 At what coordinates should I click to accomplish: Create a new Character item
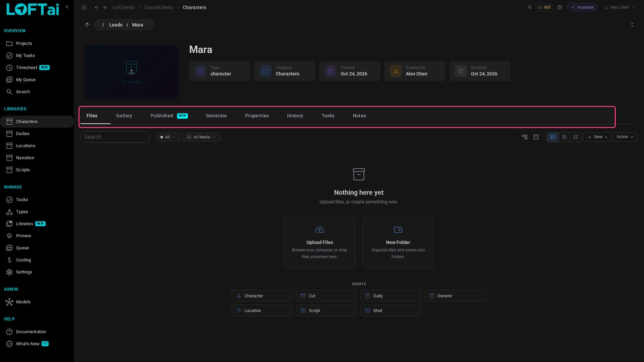coord(262,296)
